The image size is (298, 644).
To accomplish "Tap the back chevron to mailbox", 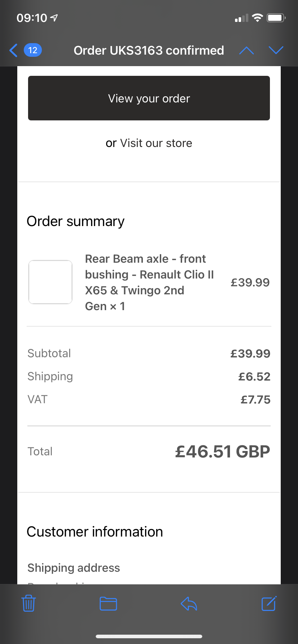I will point(13,50).
